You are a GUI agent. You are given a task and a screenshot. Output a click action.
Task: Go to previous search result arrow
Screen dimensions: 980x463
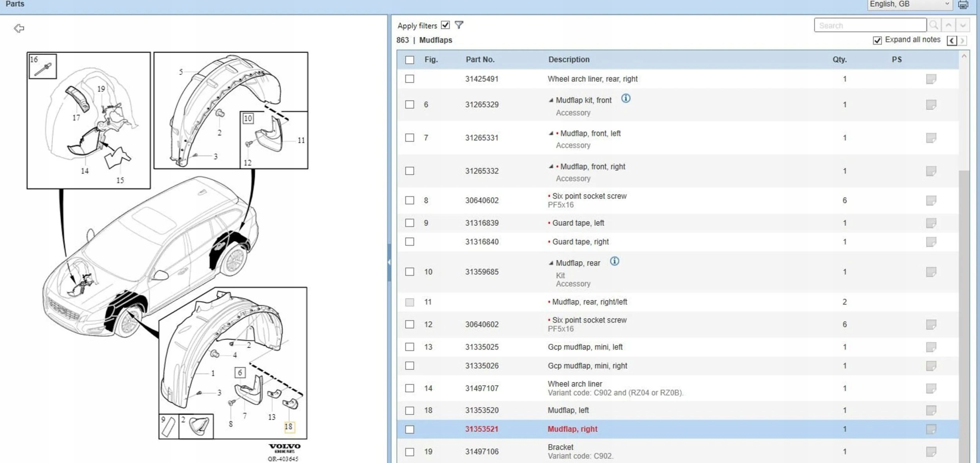tap(948, 25)
